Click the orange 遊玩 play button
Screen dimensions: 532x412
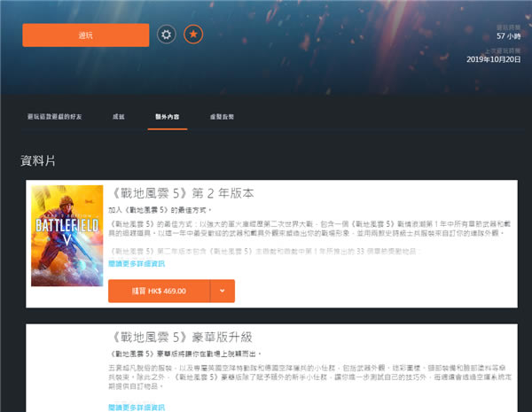click(86, 35)
